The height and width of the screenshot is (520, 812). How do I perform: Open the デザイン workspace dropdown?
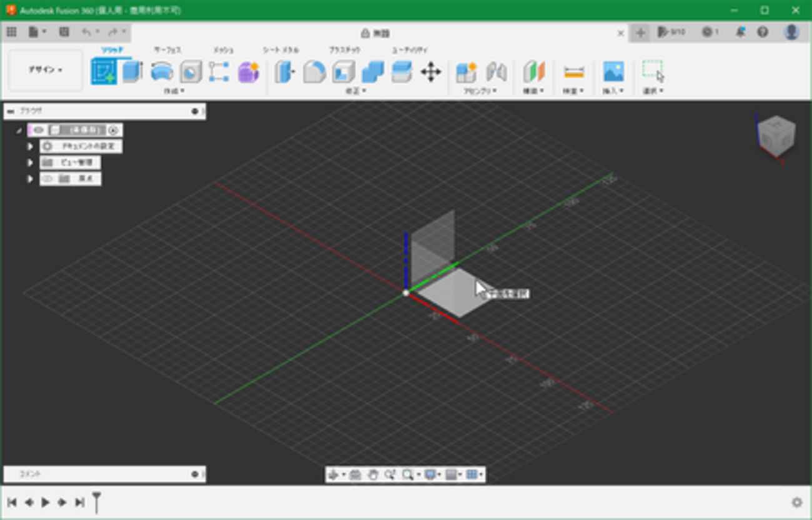coord(46,70)
